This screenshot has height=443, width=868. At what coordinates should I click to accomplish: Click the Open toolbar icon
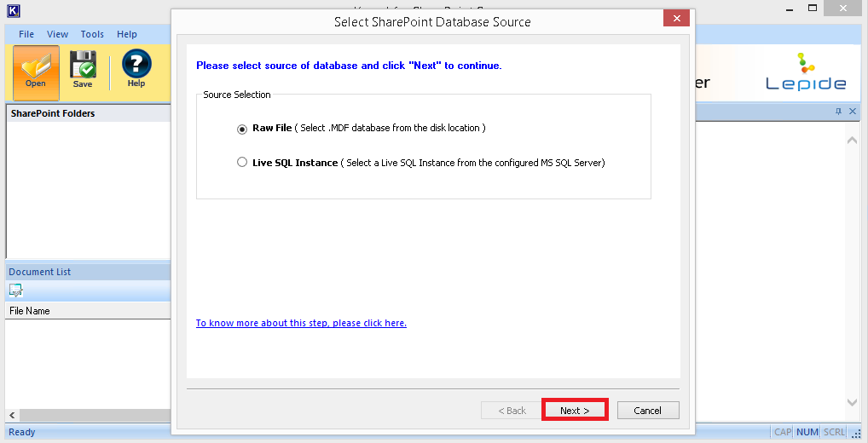tap(36, 72)
